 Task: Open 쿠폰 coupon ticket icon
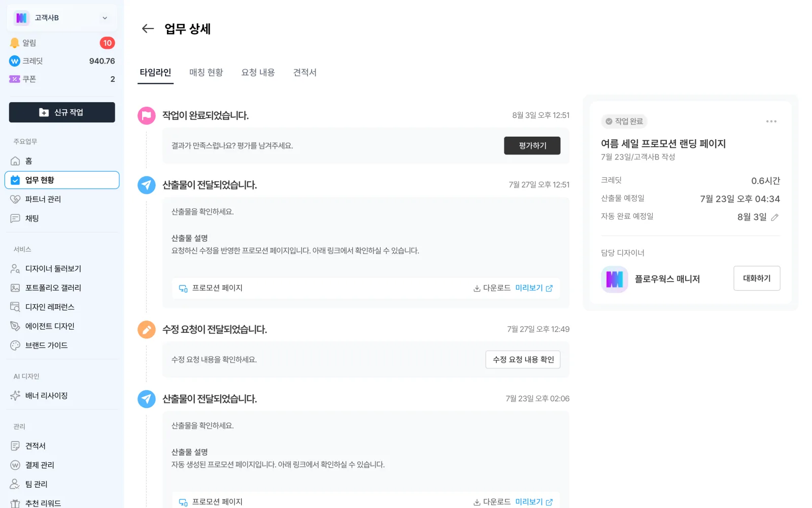(x=15, y=79)
